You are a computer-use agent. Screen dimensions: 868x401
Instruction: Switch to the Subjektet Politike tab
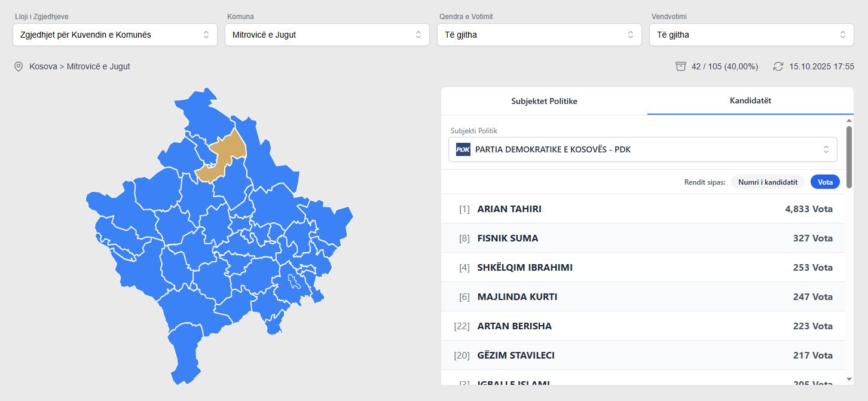544,101
